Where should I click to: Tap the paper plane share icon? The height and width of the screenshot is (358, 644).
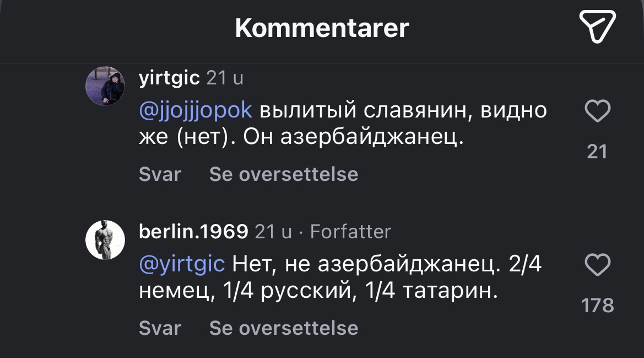[597, 26]
